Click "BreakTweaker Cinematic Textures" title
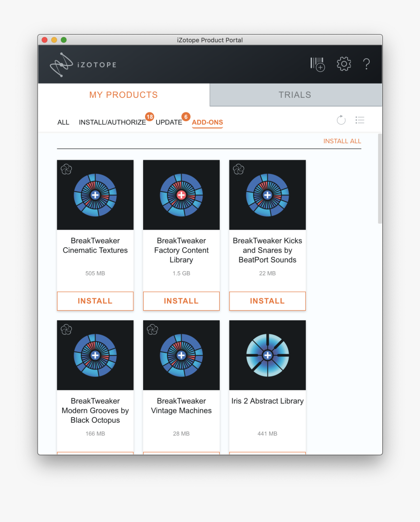Image resolution: width=420 pixels, height=522 pixels. click(x=95, y=245)
